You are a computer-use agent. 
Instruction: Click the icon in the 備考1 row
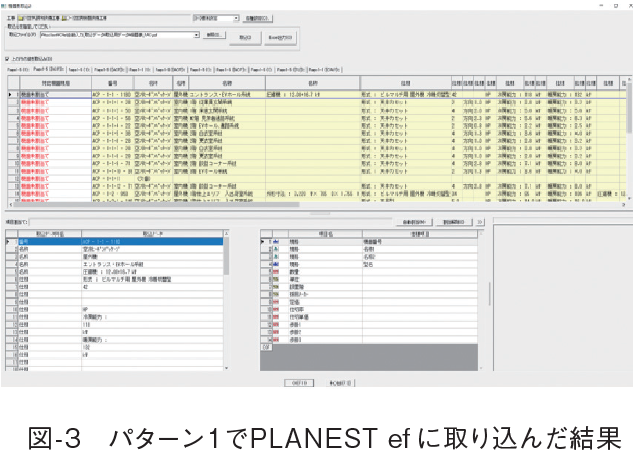click(277, 324)
